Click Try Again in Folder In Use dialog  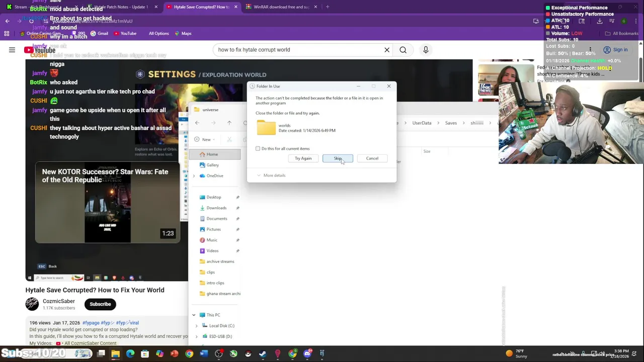303,158
